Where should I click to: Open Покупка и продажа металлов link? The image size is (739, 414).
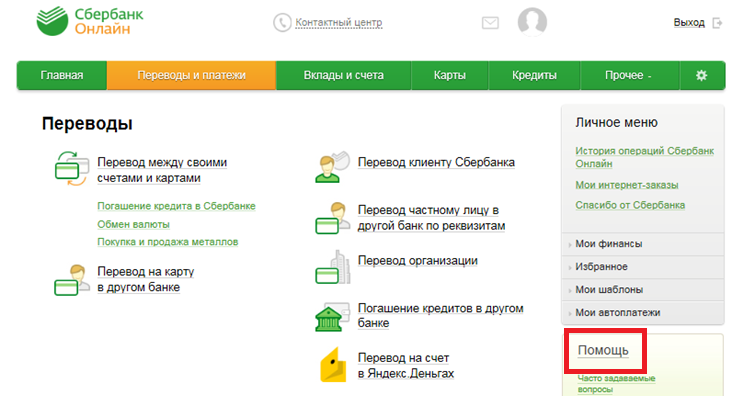point(168,242)
